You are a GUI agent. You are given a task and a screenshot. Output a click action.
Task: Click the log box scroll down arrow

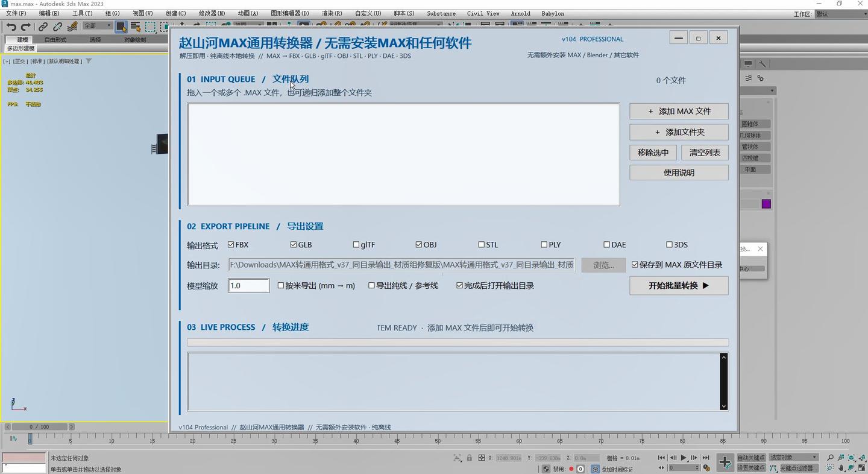(x=724, y=406)
